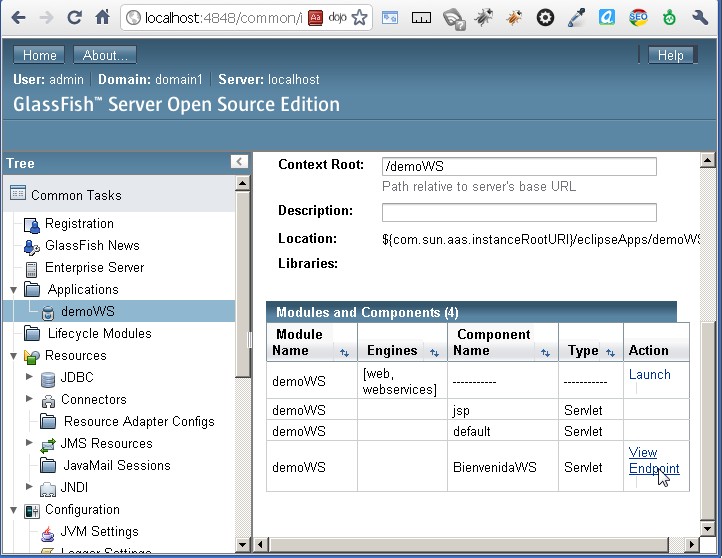Expand the JNDI tree node
Screen dimensions: 722x558
(29, 486)
